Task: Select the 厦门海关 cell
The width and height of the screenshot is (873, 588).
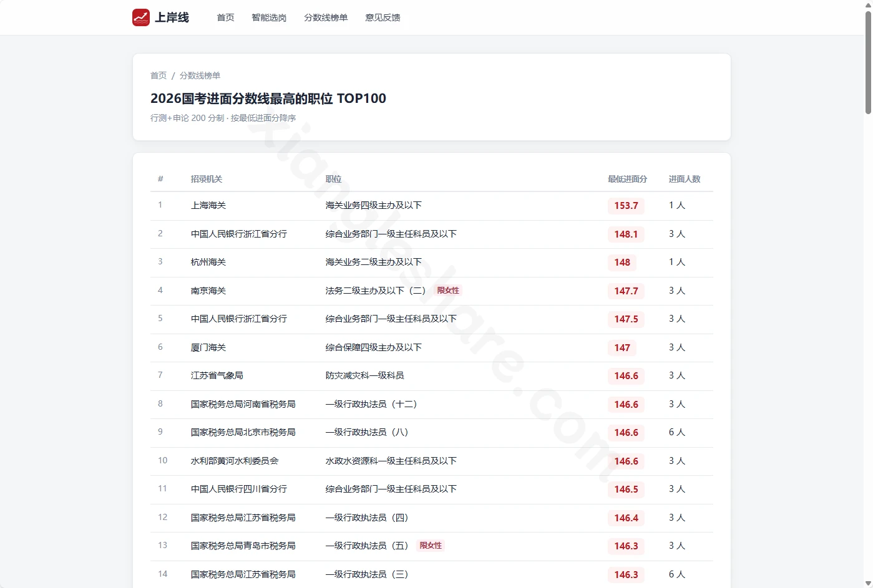Action: coord(208,347)
